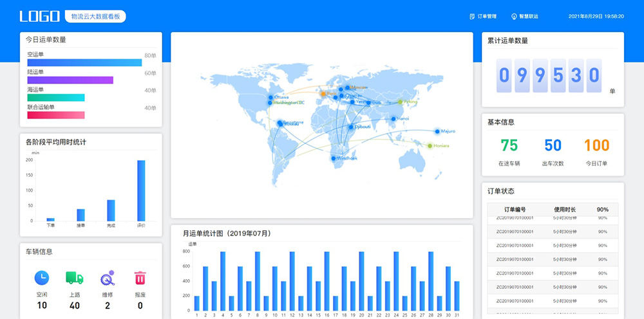The height and width of the screenshot is (319, 644).
Task: Click the day 1 bar in monthly chart
Action: click(x=196, y=303)
